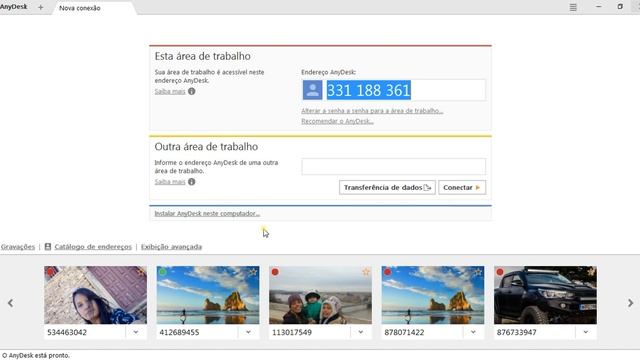
Task: Focus the remote address input field
Action: (x=393, y=167)
